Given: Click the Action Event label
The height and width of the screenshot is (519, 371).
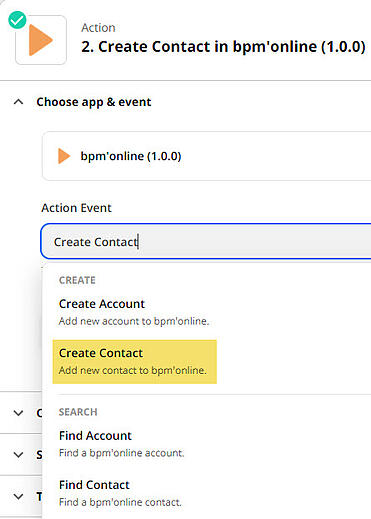Looking at the screenshot, I should coord(76,208).
